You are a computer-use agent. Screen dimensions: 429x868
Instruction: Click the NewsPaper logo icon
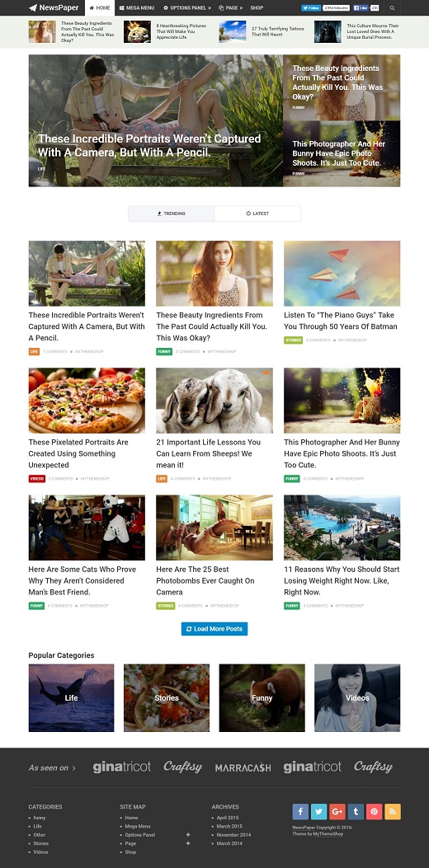(x=33, y=7)
